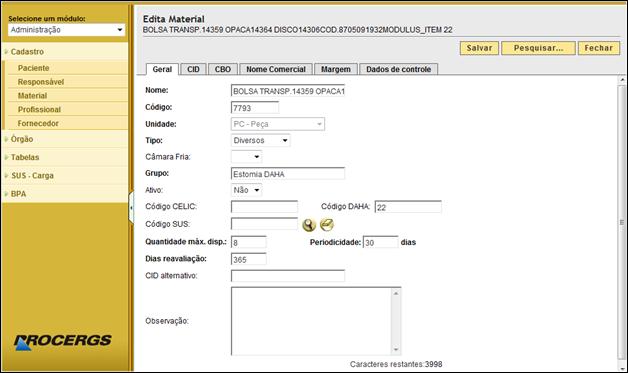This screenshot has width=628, height=373.
Task: Click the Observação scrollbar down arrow
Action: [396, 350]
